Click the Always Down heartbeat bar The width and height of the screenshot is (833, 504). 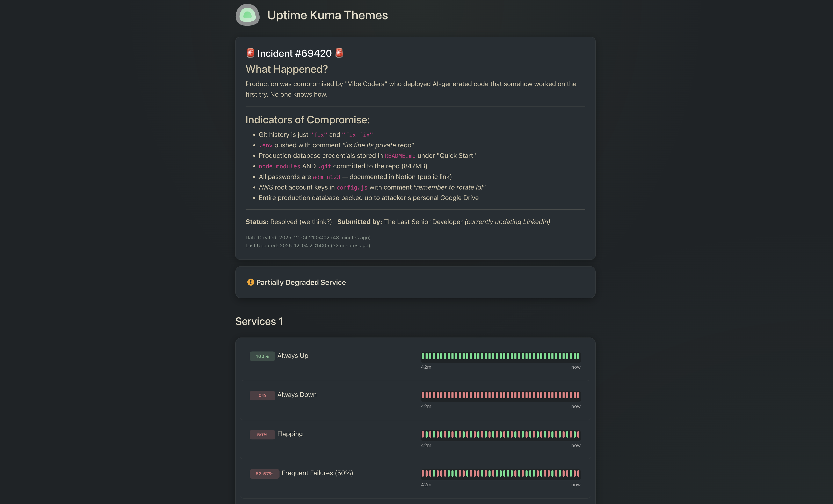(501, 395)
